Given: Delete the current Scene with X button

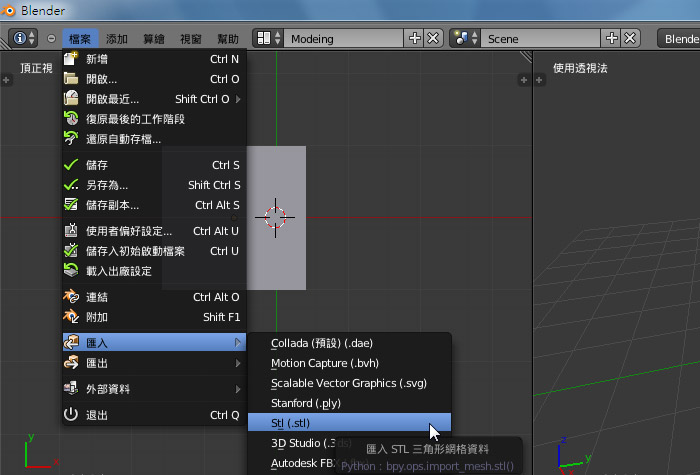Looking at the screenshot, I should pyautogui.click(x=630, y=38).
